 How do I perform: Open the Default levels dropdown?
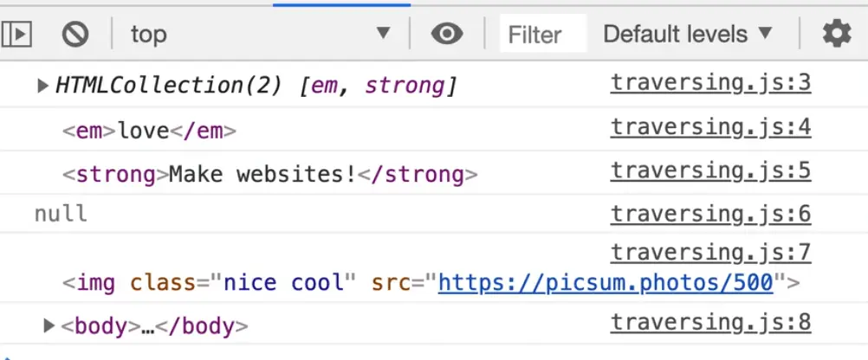687,34
